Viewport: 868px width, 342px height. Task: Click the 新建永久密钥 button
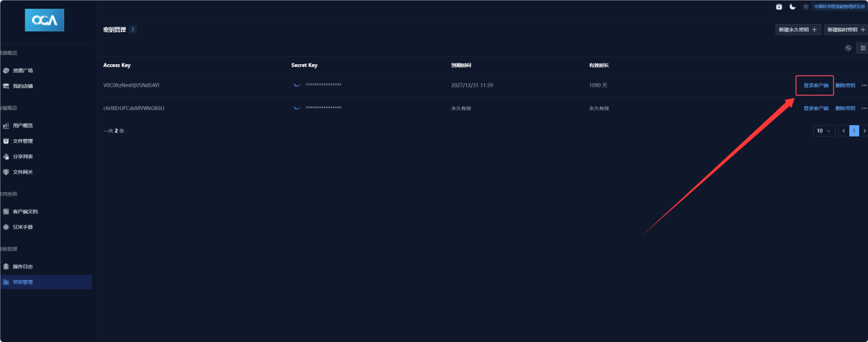(796, 30)
